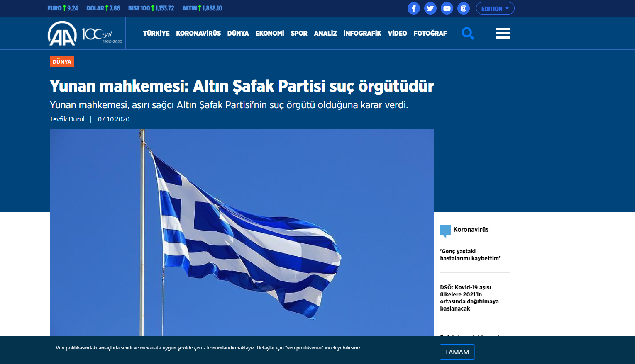This screenshot has height=364, width=635.
Task: Open the Twitter social icon
Action: [x=430, y=8]
